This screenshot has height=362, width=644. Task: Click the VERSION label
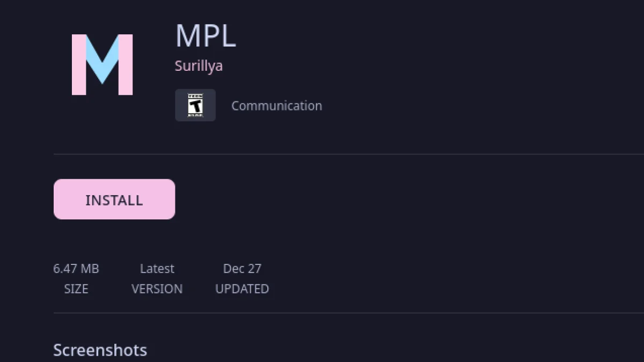(157, 289)
